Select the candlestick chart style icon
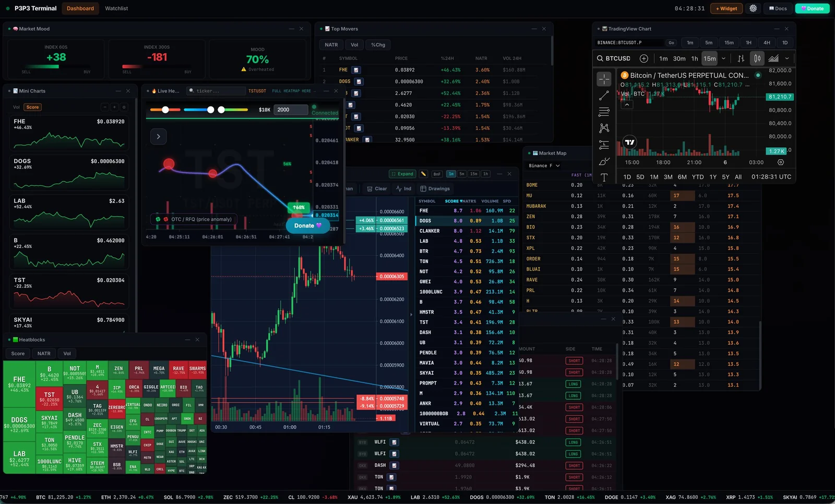 click(757, 58)
